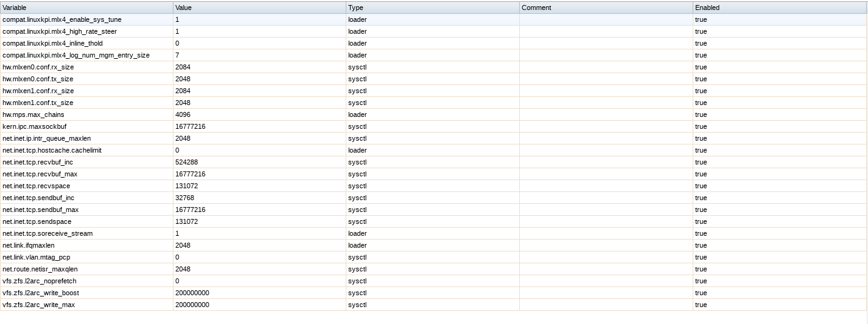Click value 32768 of net.inet.tcp.sendbuf_inc
Image resolution: width=868 pixels, height=324 pixels.
(185, 198)
